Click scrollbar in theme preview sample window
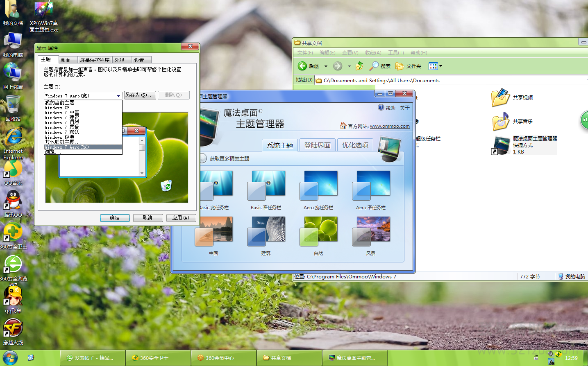 tap(142, 156)
